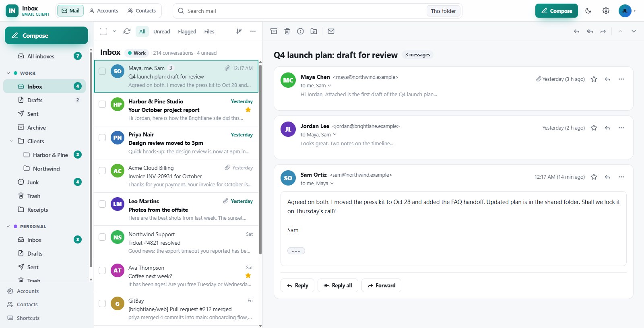Switch to the Unread filter tab

coord(161,31)
